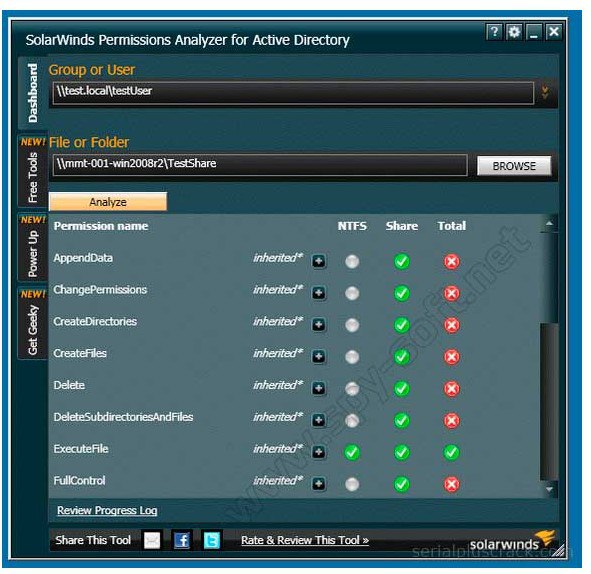Switch to Dashboard side tab
This screenshot has width=591, height=574.
[33, 93]
